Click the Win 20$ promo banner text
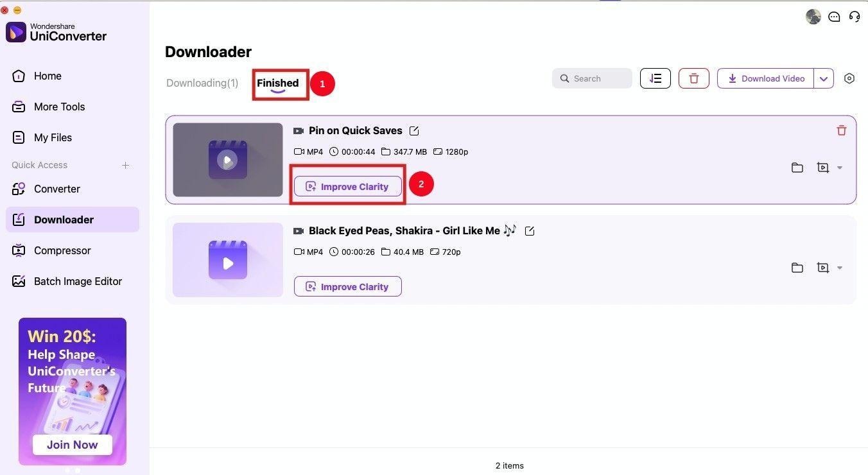868x475 pixels. 72,362
